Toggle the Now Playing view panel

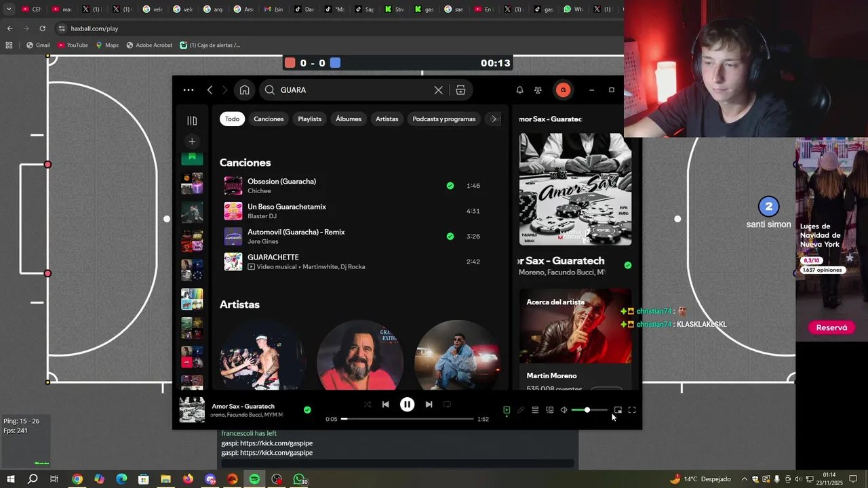coord(507,410)
